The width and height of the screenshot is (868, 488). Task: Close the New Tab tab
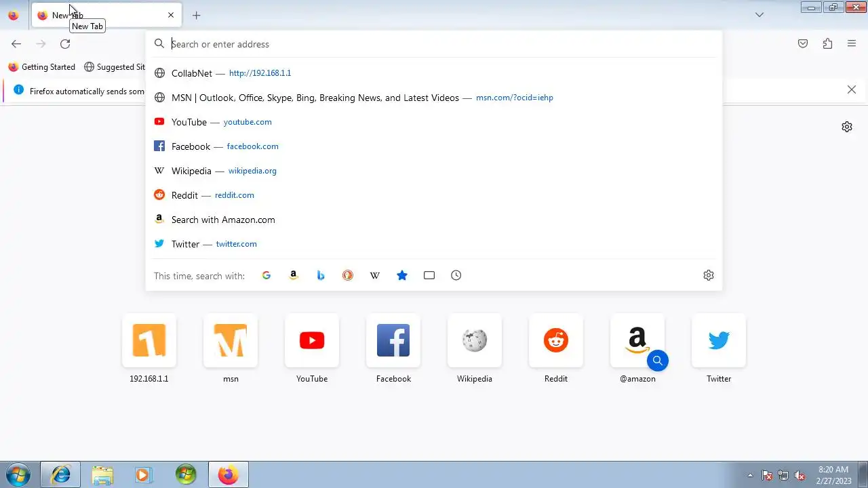click(171, 15)
